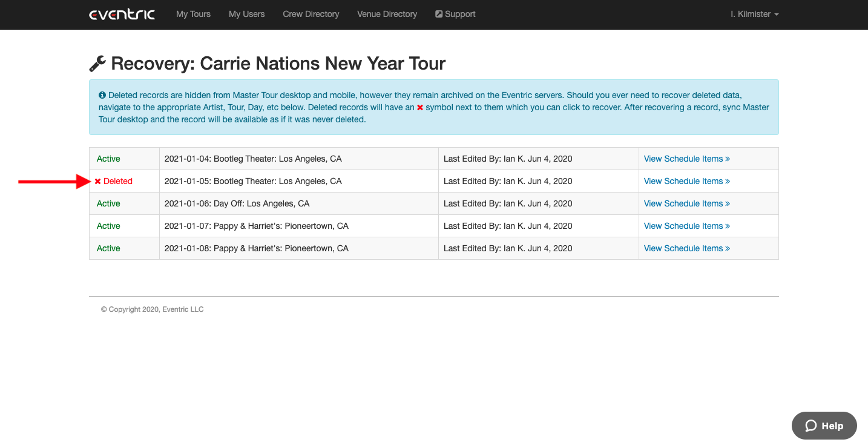Go to Venue Directory

click(x=387, y=14)
